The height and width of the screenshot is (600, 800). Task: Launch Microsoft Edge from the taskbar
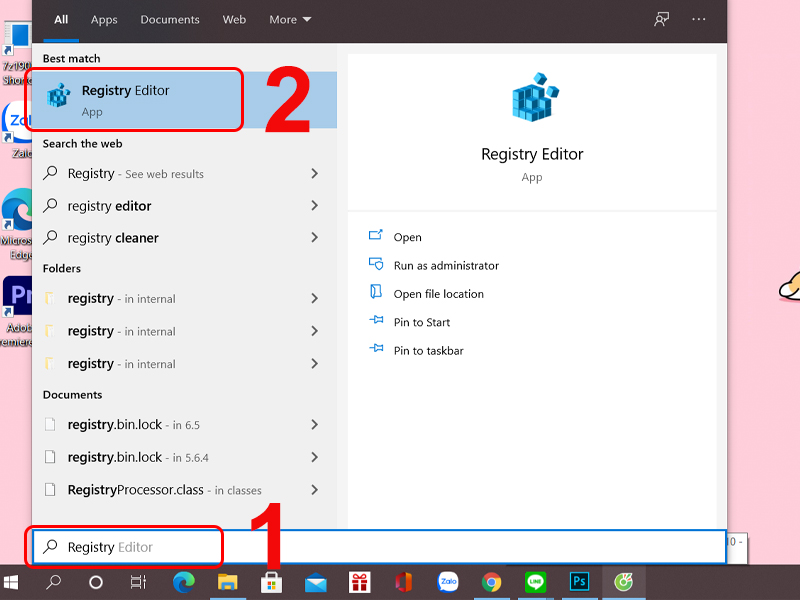(184, 582)
